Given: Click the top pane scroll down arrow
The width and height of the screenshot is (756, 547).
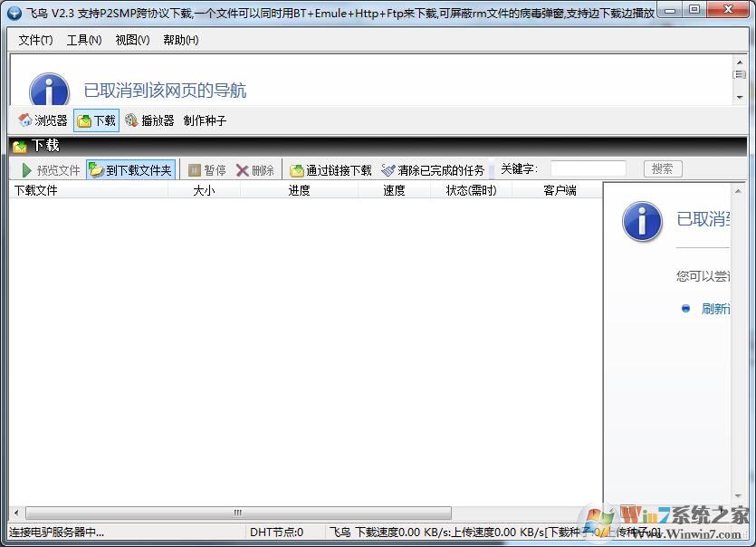Looking at the screenshot, I should pos(740,97).
